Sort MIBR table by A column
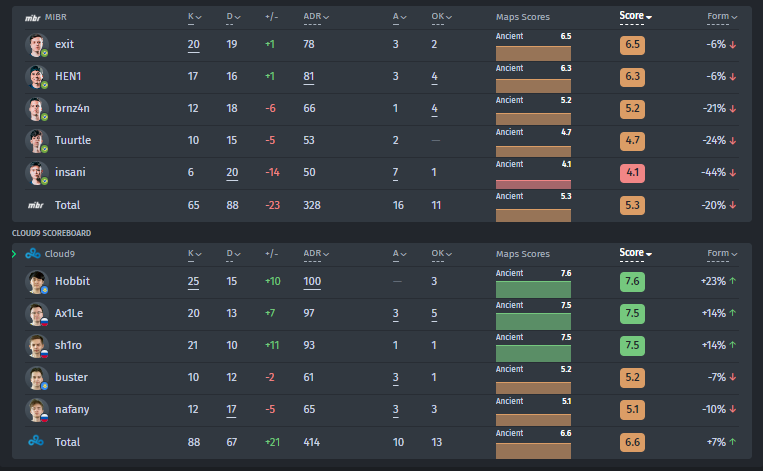The height and width of the screenshot is (471, 763). click(x=400, y=17)
